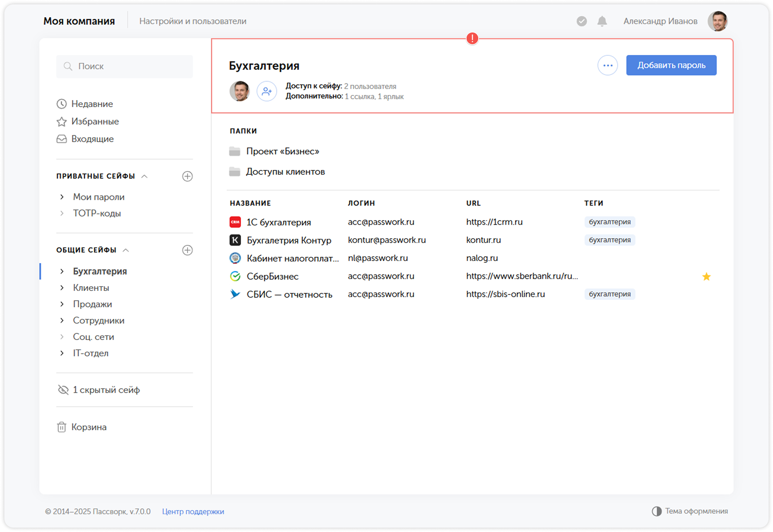Open СБИС — отчетность entry
The height and width of the screenshot is (532, 773).
click(x=289, y=295)
